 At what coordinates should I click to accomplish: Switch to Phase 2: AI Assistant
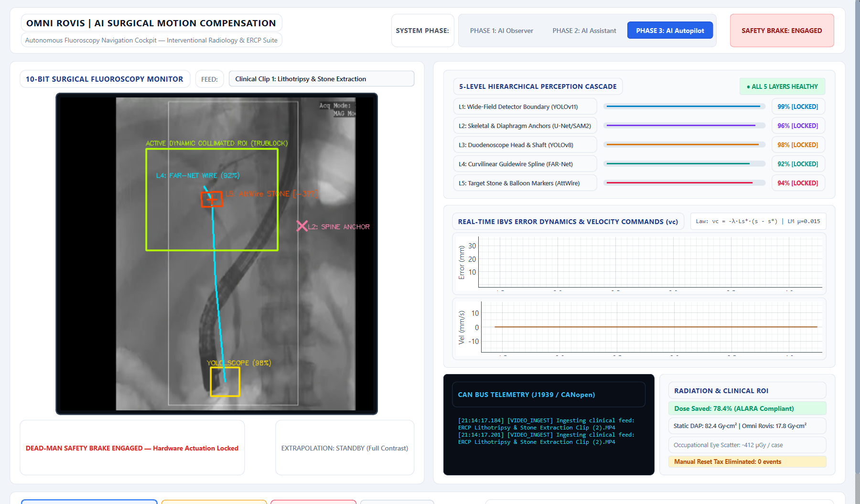(584, 31)
